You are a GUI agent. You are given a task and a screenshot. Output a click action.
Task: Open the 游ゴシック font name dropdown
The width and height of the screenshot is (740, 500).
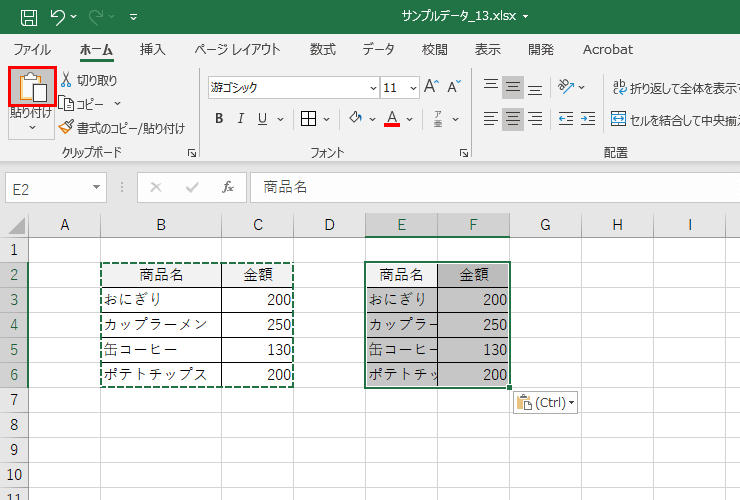click(x=373, y=88)
